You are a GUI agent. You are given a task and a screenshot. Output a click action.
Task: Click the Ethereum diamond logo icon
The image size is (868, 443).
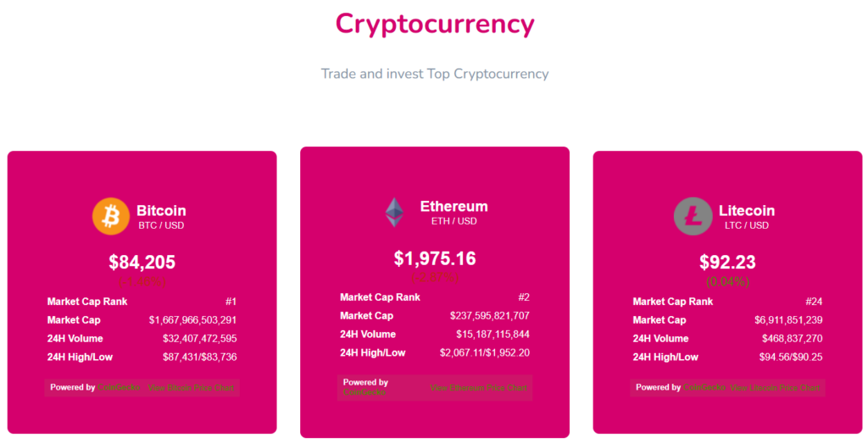(x=395, y=212)
